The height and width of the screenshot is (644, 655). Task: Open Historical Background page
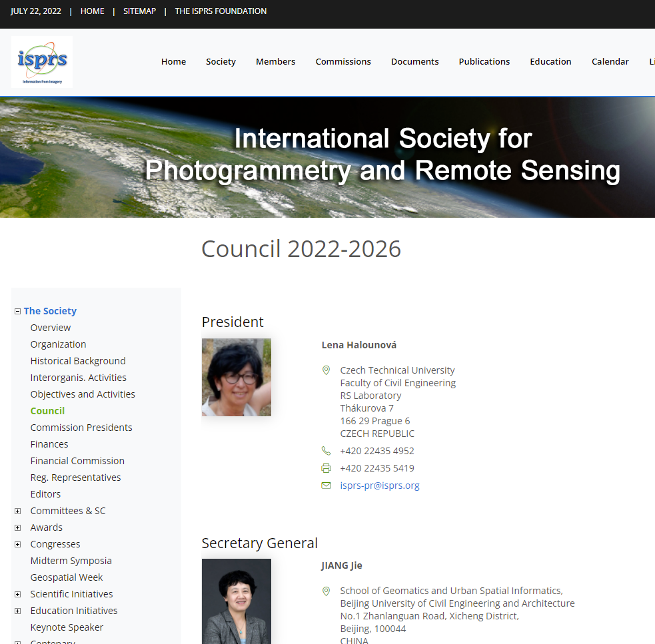coord(78,361)
